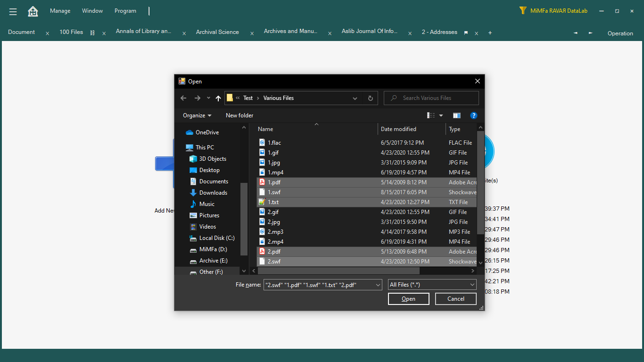Toggle the preview pane icon
This screenshot has height=362, width=644.
click(456, 115)
